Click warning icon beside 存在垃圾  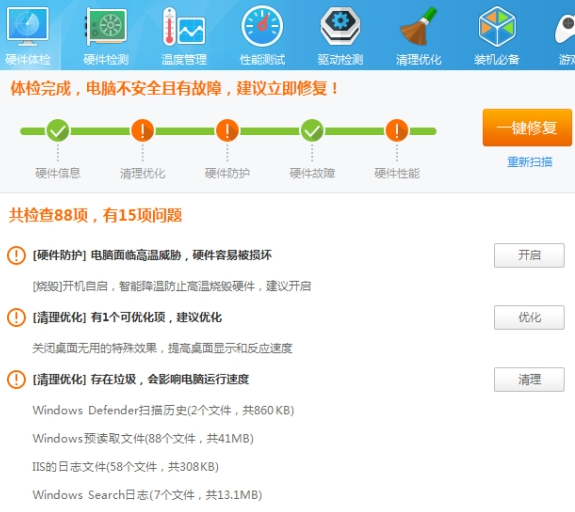[x=16, y=379]
